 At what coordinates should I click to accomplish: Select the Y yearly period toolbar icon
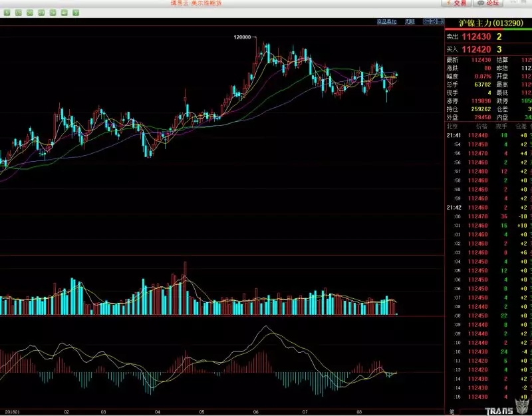point(76,13)
